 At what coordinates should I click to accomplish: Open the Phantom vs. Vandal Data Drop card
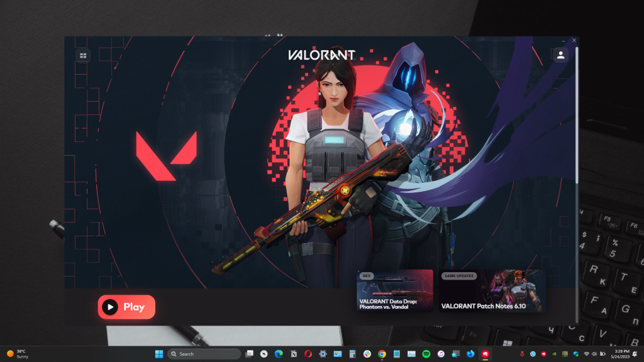pyautogui.click(x=395, y=291)
